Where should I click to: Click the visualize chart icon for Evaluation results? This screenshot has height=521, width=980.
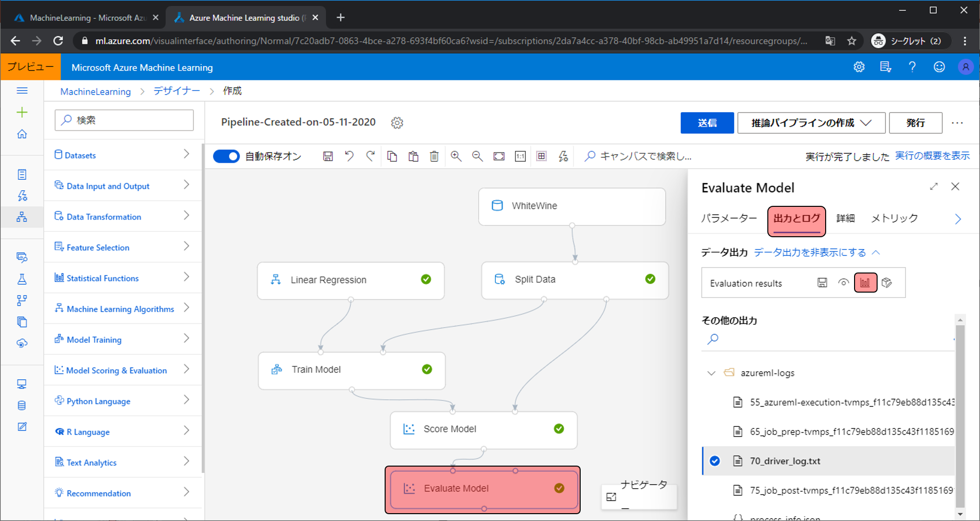(x=865, y=283)
